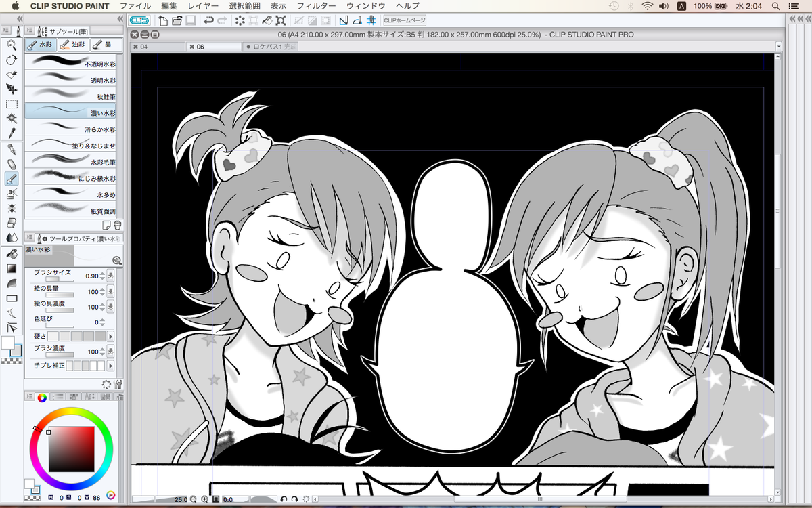Choose the にじみ縁水彩 brush
The height and width of the screenshot is (508, 812).
pos(70,177)
